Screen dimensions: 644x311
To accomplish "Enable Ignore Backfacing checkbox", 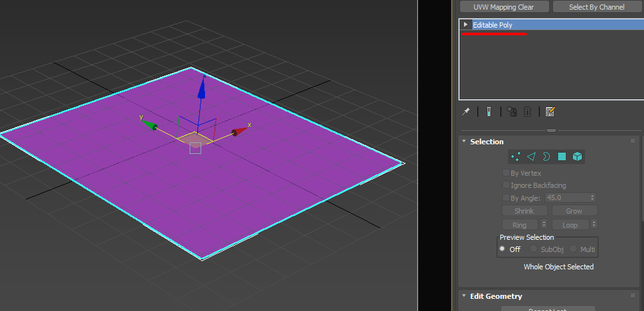I will 506,185.
